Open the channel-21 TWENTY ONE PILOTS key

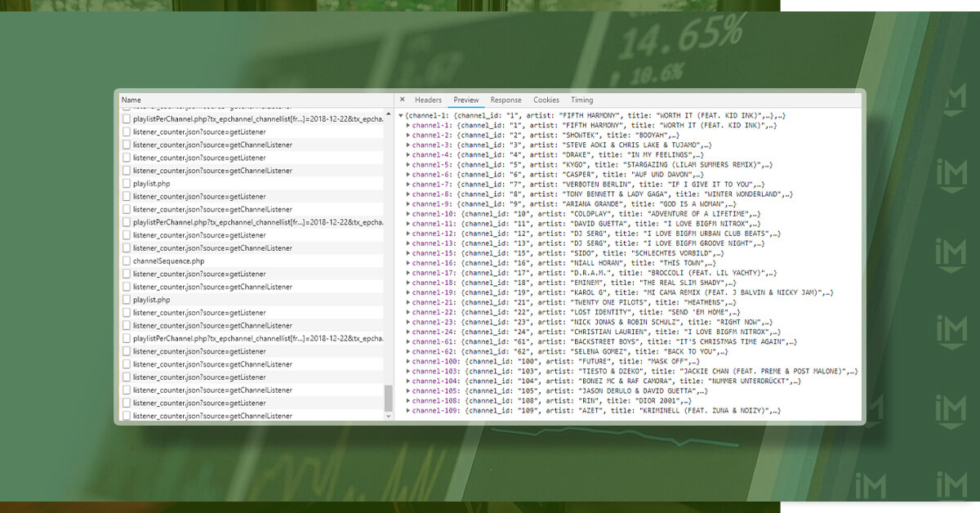click(432, 302)
